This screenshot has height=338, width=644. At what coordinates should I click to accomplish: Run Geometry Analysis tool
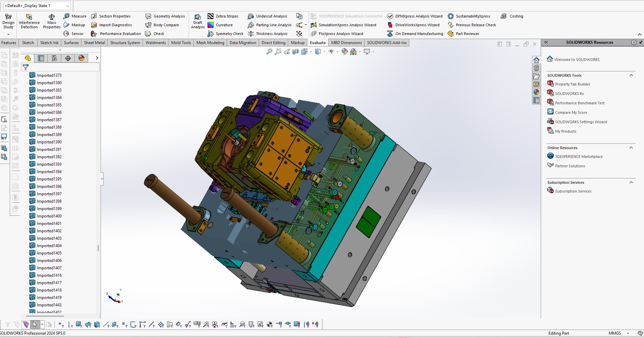click(x=148, y=16)
